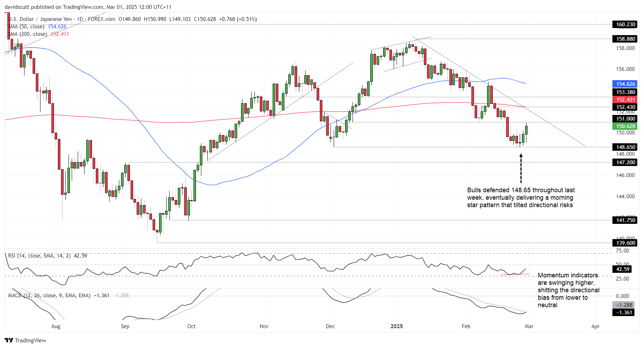Click the grey signal tag -1.288 on axis
Image resolution: width=644 pixels, height=348 pixels.
(623, 305)
